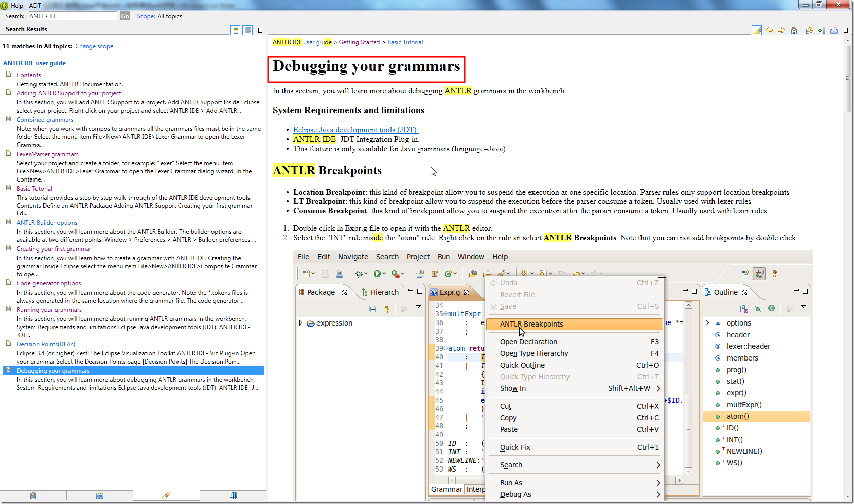
Task: Toggle show result descriptions in Search Results
Action: pyautogui.click(x=248, y=30)
